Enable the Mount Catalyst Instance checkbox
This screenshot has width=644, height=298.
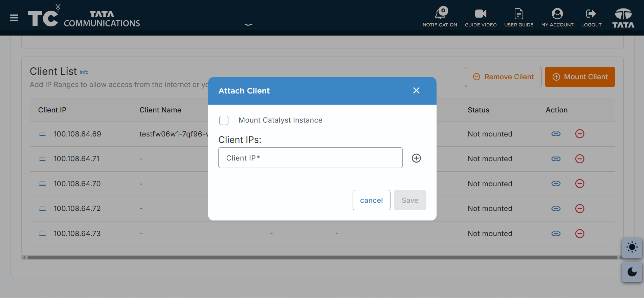[224, 120]
